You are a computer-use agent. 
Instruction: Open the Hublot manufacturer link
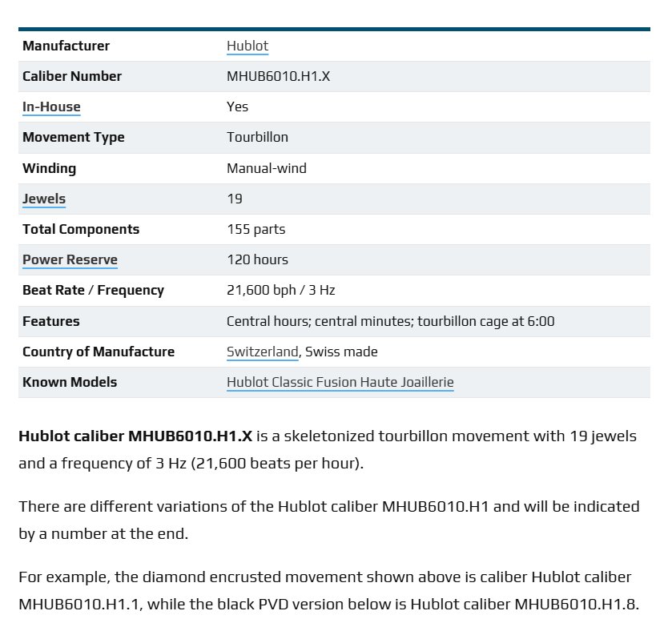247,46
